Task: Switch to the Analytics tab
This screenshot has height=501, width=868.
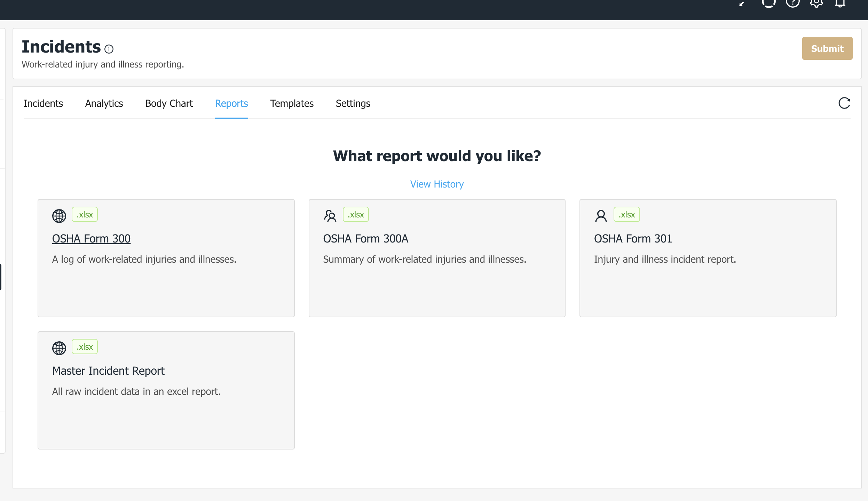Action: (x=104, y=103)
